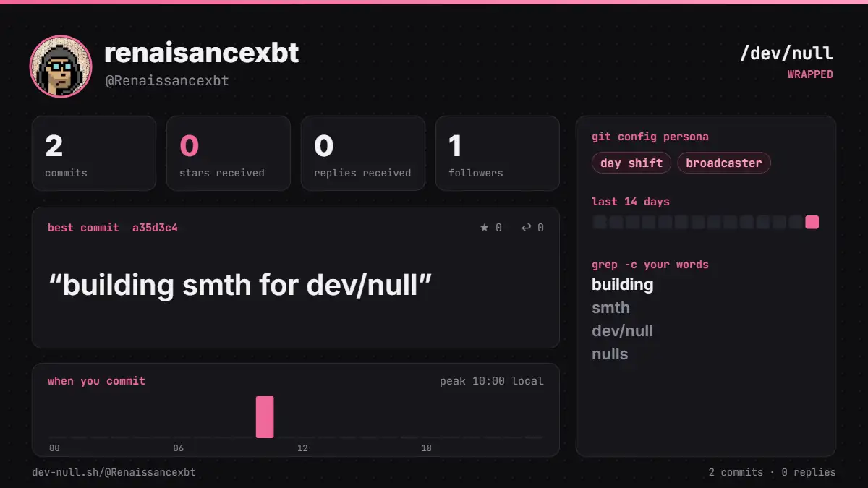868x488 pixels.
Task: Select the broadcaster persona tag
Action: coord(724,163)
